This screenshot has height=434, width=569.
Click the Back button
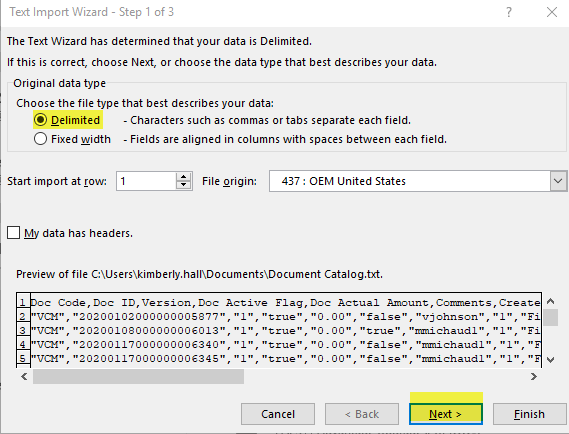pos(362,414)
